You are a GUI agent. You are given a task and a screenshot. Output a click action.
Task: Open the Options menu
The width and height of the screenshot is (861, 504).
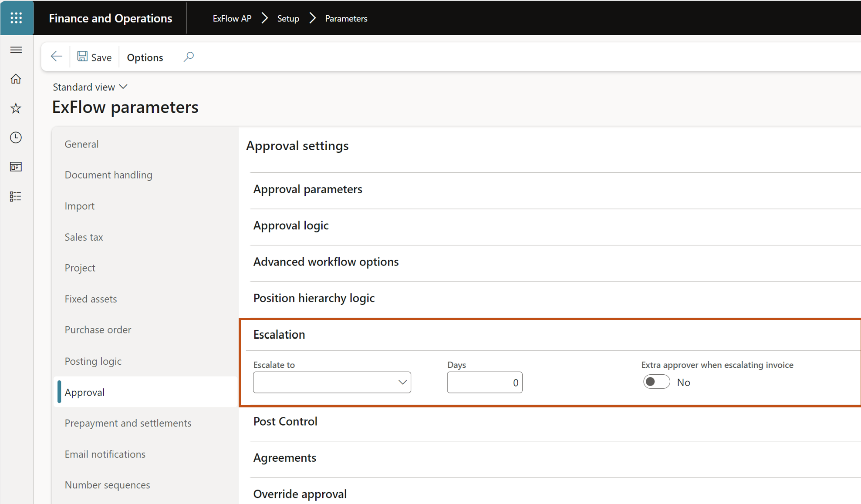145,57
